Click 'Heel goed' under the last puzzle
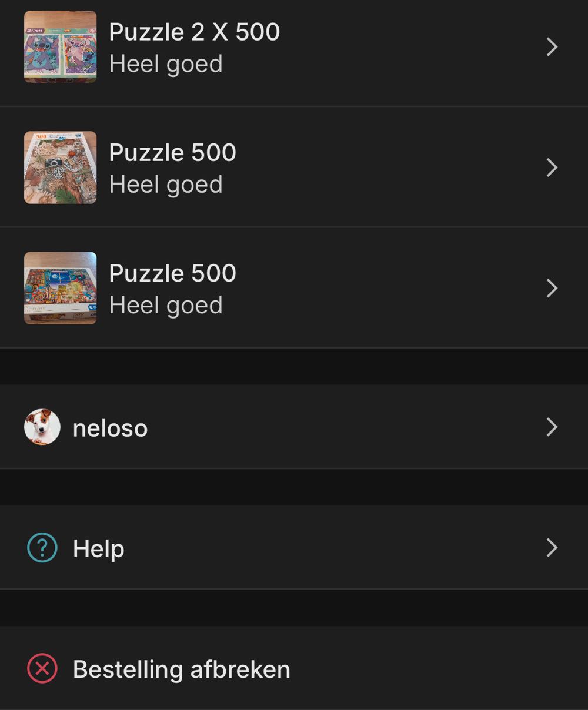The height and width of the screenshot is (710, 588). 166,305
